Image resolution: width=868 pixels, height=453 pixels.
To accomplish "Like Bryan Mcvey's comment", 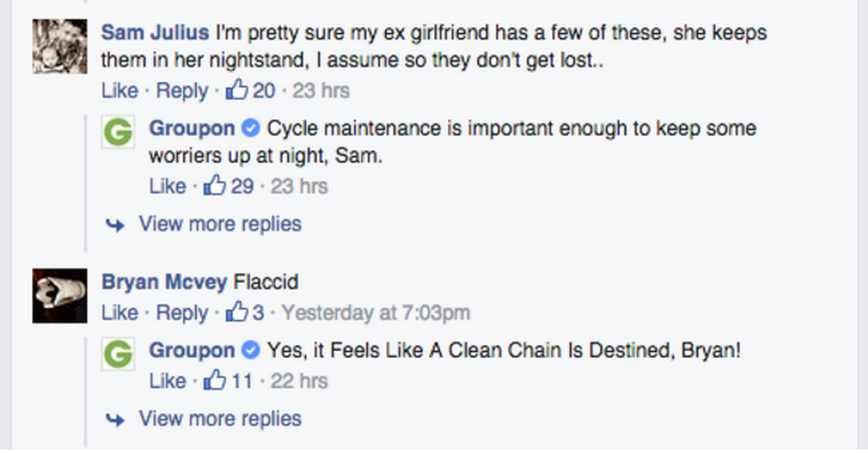I will (120, 312).
